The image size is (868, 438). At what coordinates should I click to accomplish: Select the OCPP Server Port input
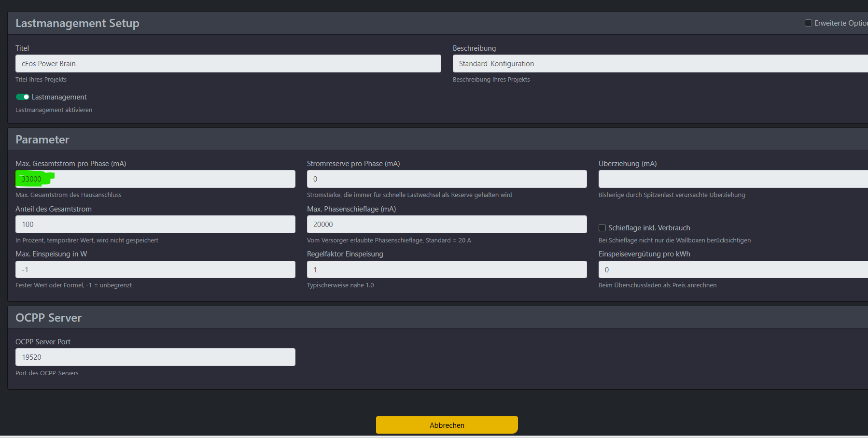[155, 357]
